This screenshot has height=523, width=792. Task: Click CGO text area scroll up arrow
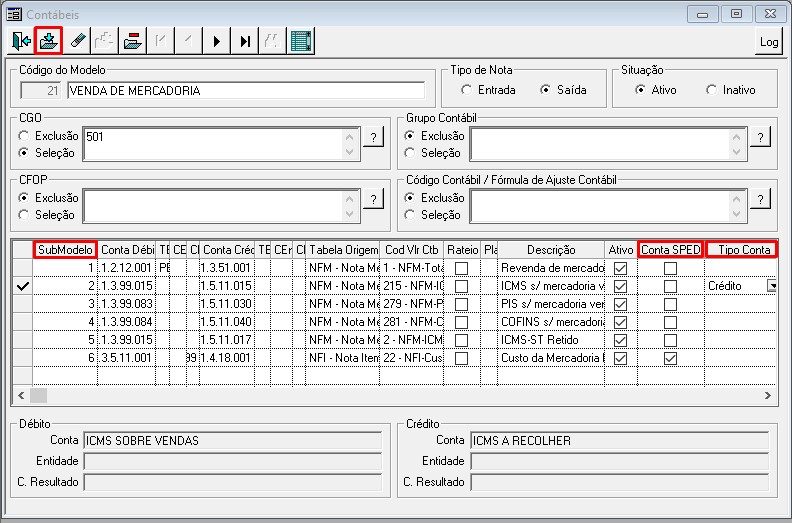350,136
